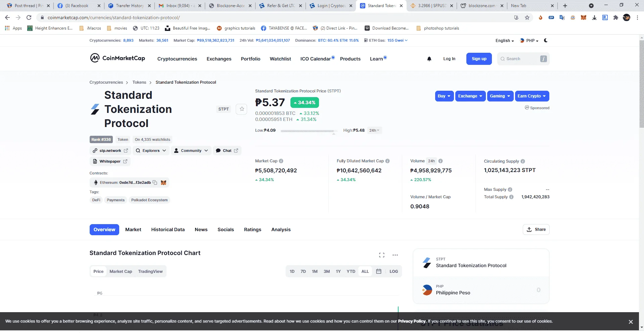Switch chart to TradingView view
Screen dimensions: 644x333
(150, 272)
